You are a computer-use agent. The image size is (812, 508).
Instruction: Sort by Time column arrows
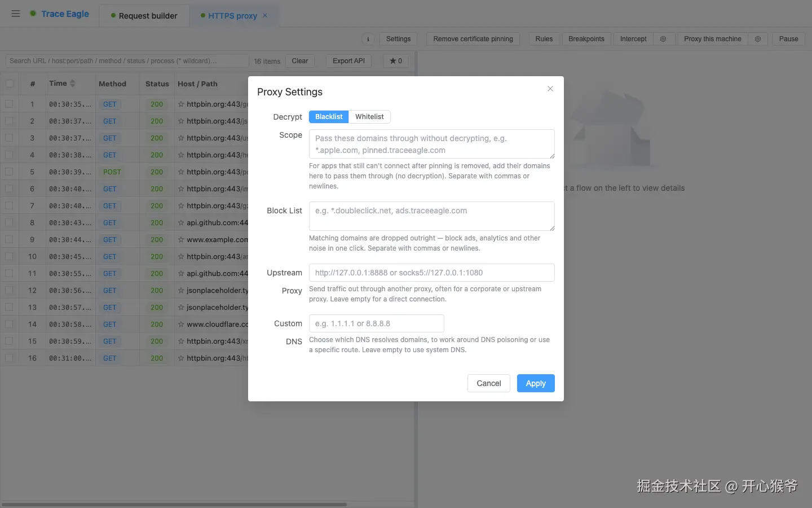click(72, 84)
